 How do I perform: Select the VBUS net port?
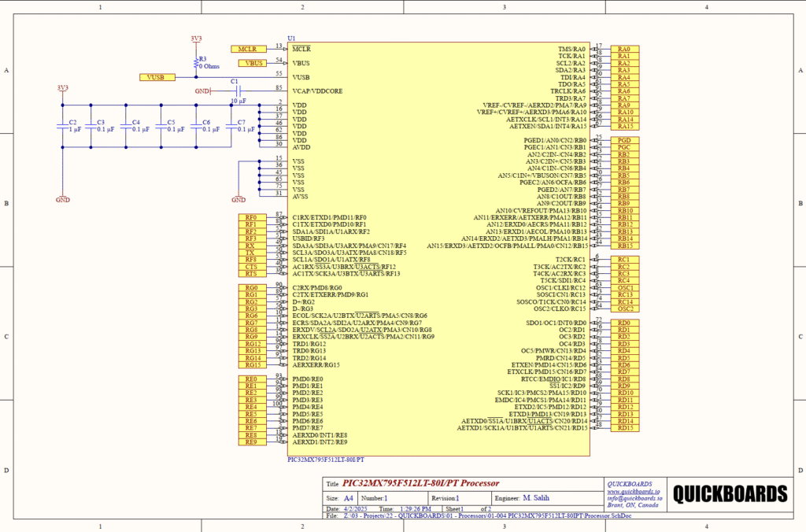point(253,63)
